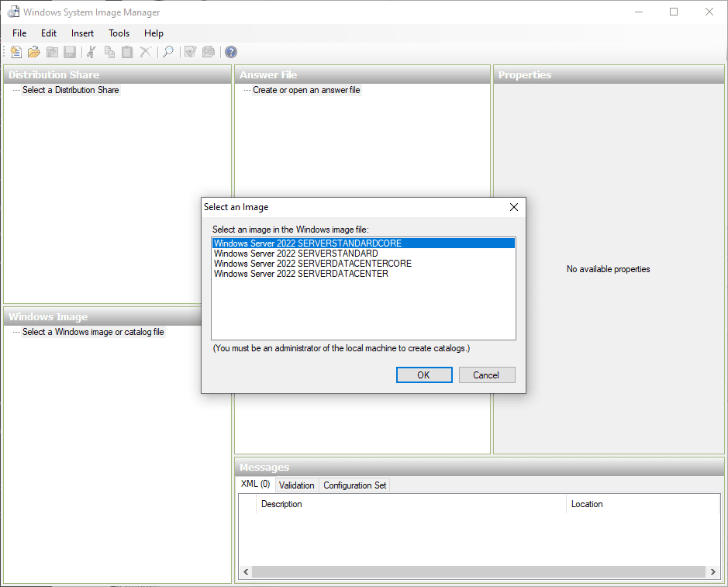Viewport: 728px width, 587px height.
Task: Open the Tools menu
Action: pos(119,33)
